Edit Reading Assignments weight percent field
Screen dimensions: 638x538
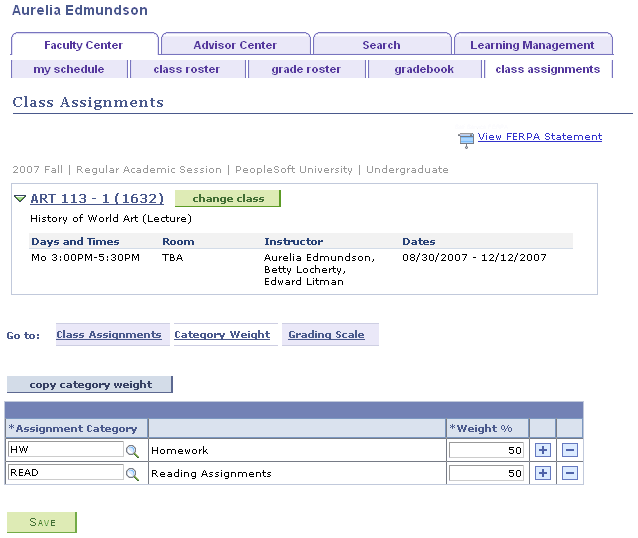486,473
